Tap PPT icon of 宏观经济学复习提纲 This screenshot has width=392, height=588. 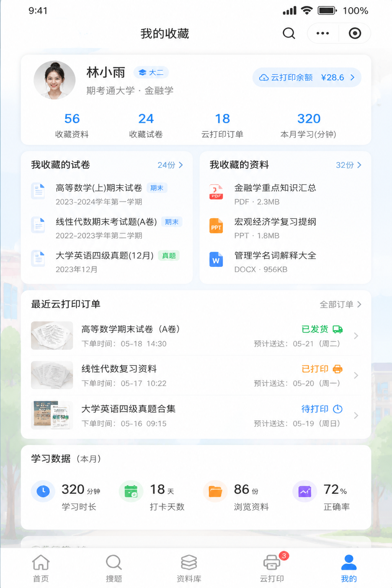[x=216, y=225]
